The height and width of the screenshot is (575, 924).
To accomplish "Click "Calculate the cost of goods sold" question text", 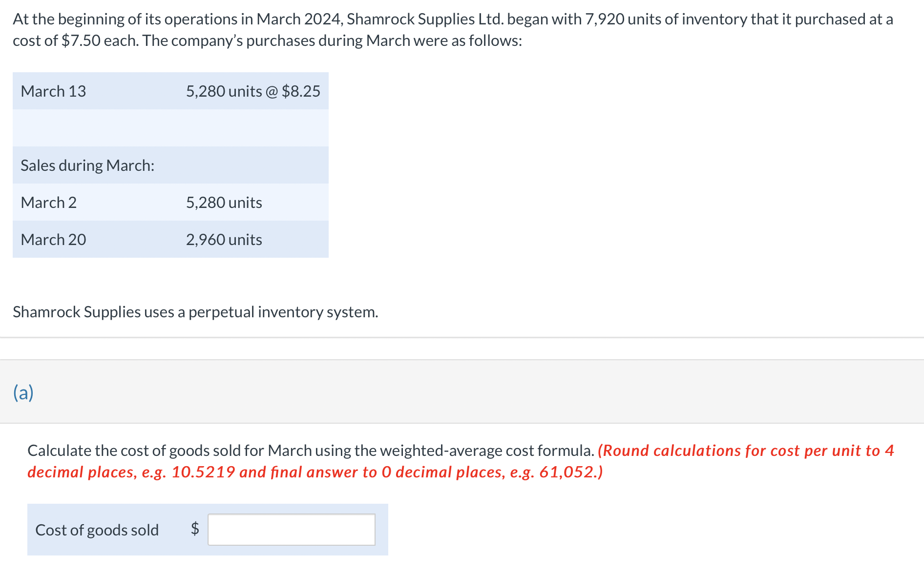I will pyautogui.click(x=311, y=451).
